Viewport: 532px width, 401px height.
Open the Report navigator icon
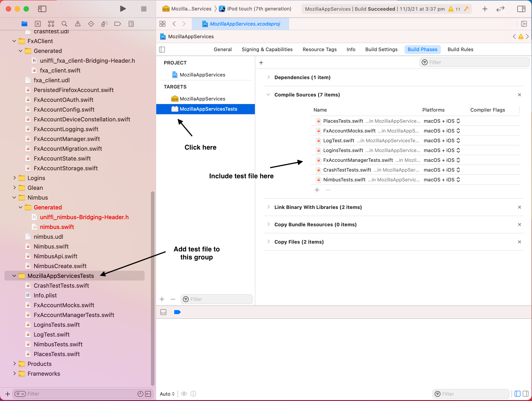coord(131,24)
